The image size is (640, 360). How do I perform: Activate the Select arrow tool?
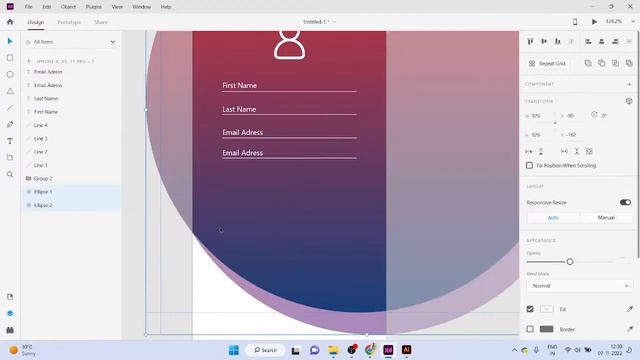[x=10, y=41]
